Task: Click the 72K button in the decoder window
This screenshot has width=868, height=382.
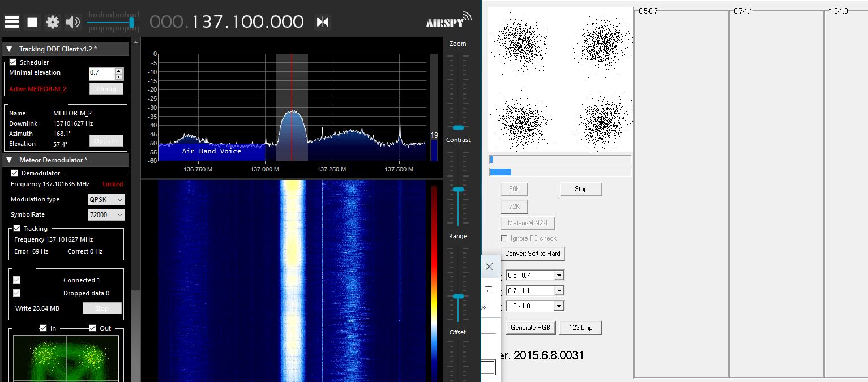Action: tap(514, 206)
